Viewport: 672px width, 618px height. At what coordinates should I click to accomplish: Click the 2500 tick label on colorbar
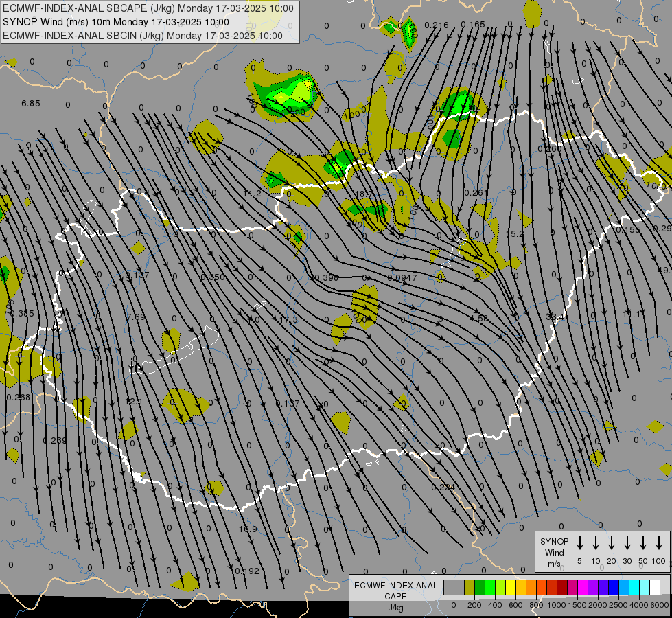pos(618,605)
